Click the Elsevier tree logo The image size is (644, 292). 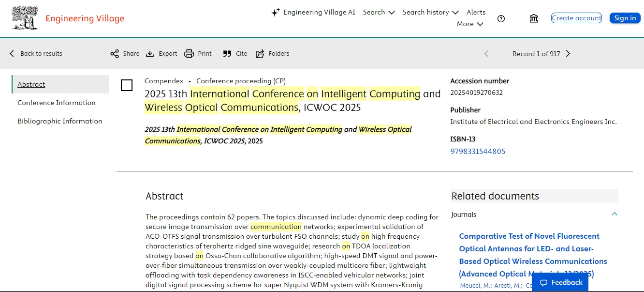[x=24, y=18]
